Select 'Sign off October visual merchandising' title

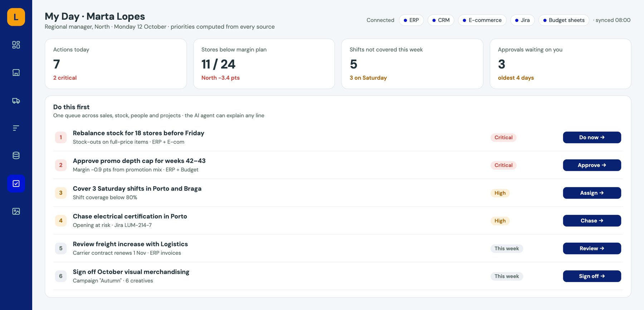(131, 272)
